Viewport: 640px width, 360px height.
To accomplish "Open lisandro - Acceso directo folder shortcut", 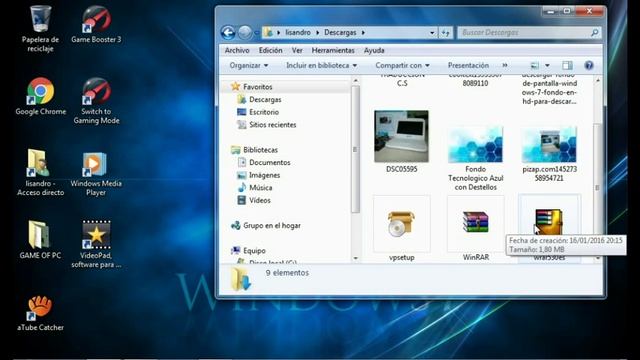I will point(40,172).
